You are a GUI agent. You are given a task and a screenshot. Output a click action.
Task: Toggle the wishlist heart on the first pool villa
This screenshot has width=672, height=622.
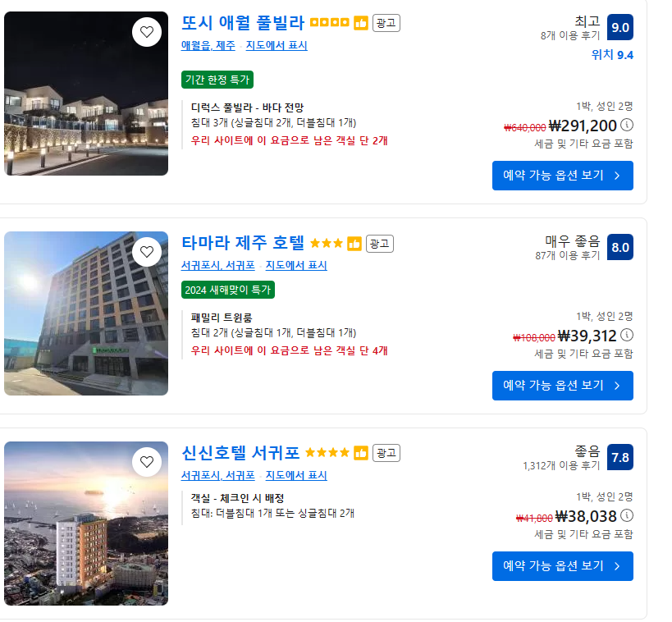click(x=148, y=32)
